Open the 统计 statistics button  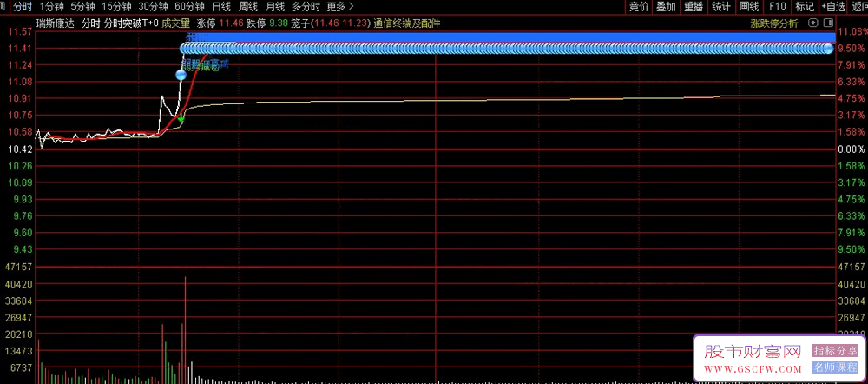(x=721, y=7)
